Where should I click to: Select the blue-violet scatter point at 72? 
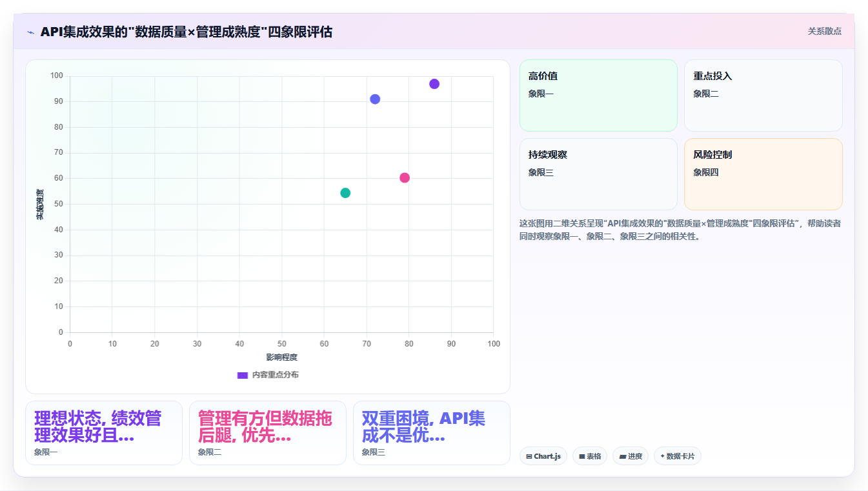pyautogui.click(x=375, y=99)
